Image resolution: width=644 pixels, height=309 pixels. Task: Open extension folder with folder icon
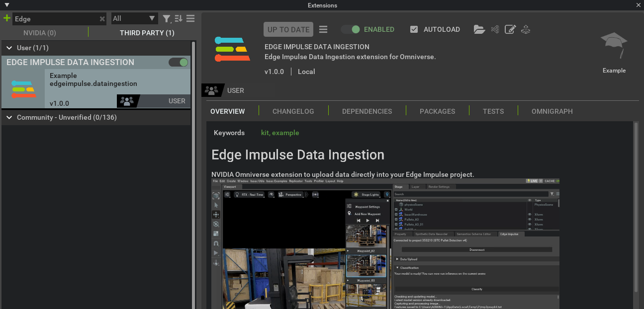point(479,29)
